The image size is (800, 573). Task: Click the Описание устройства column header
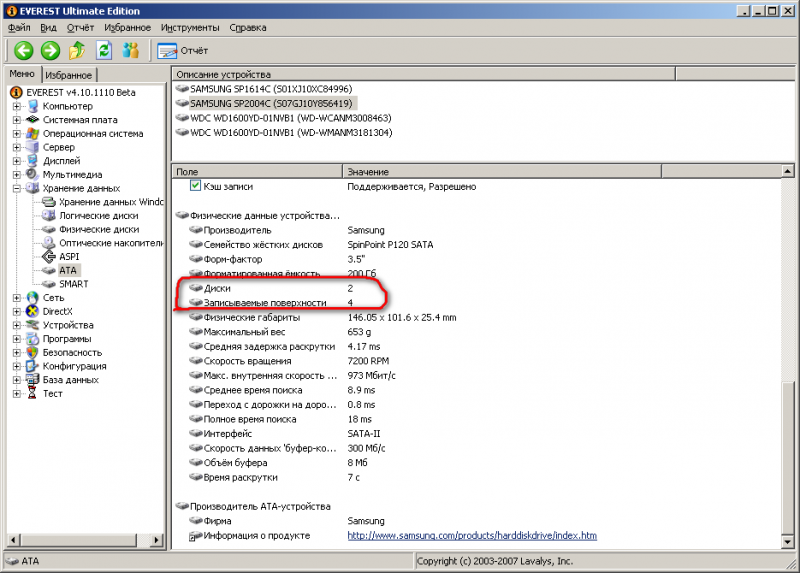[423, 74]
